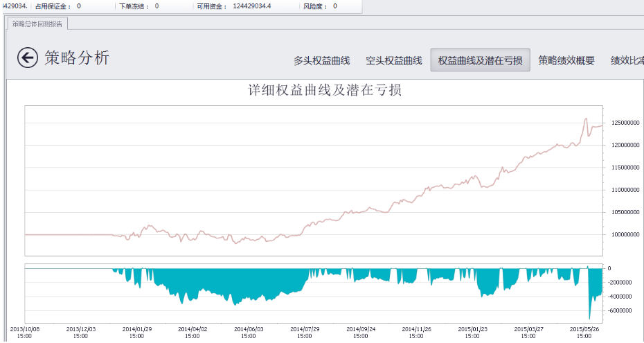Click the 2014/07/29 date label on x-axis
The image size is (644, 343).
pos(305,333)
